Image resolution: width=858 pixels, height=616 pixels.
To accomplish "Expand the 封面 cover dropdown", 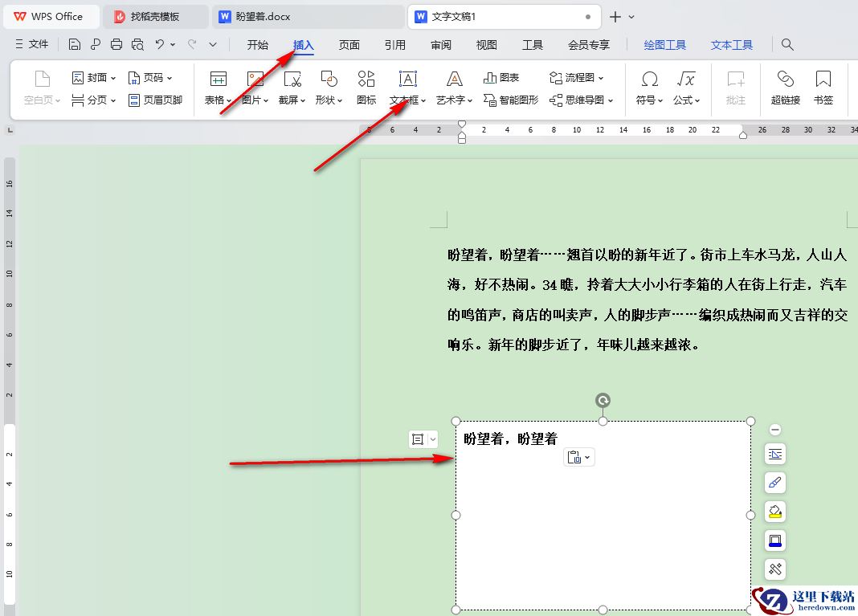I will (113, 78).
